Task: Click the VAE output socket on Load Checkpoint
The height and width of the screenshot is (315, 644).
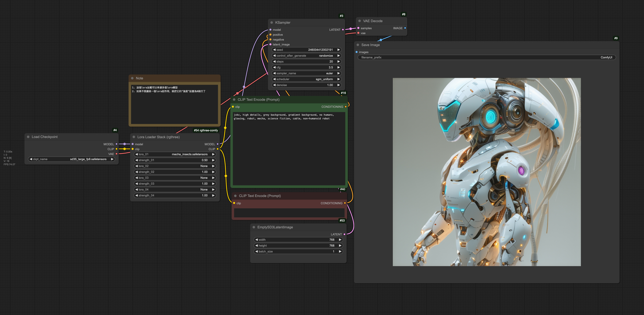Action: coord(117,154)
